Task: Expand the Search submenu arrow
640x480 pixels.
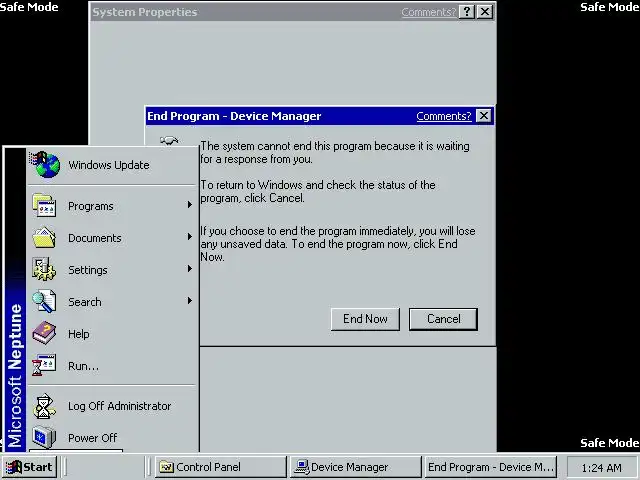Action: 189,301
